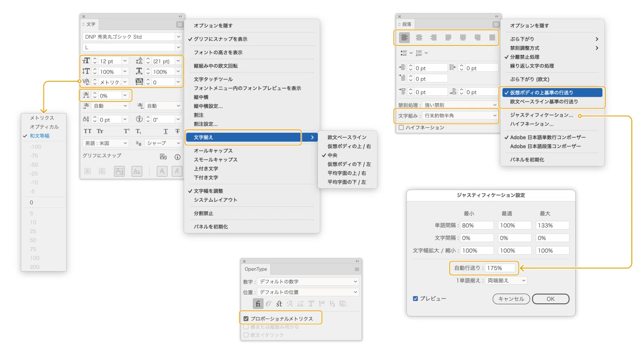Image resolution: width=644 pixels, height=355 pixels.
Task: Click the 単語間隔 minimum 80% field
Action: [x=477, y=225]
